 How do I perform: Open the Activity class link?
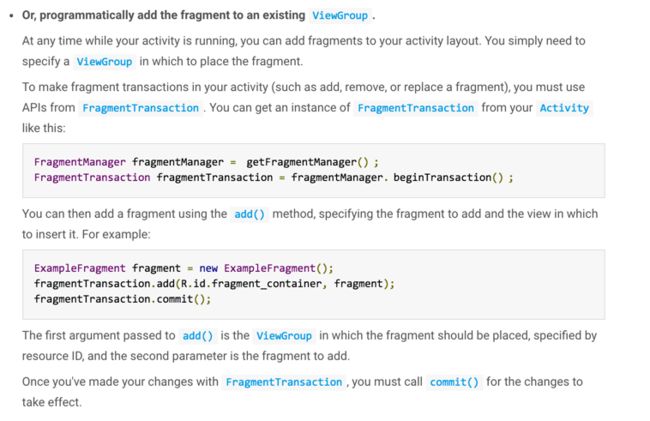pos(564,108)
